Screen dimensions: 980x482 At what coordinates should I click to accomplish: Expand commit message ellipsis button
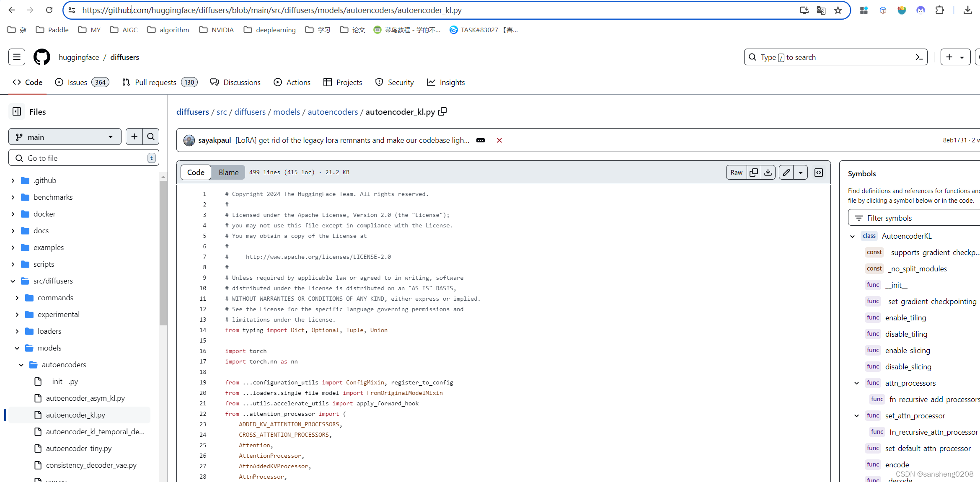click(481, 140)
